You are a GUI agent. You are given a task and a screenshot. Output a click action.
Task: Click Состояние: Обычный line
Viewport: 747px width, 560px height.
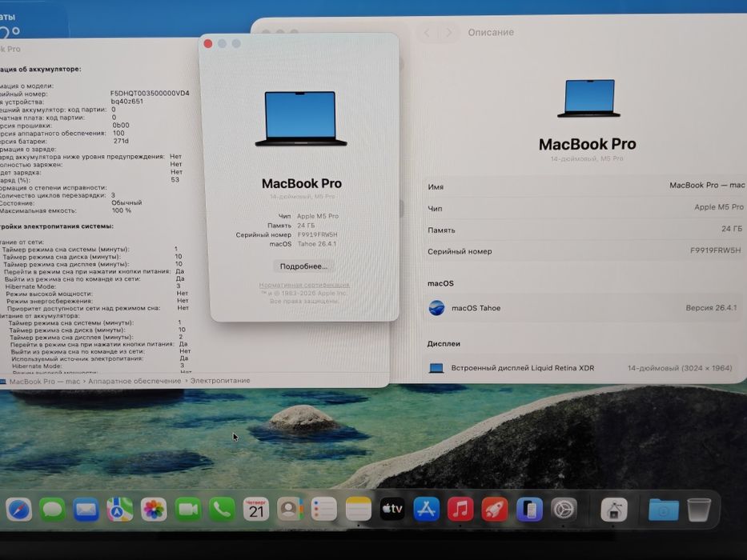tap(70, 203)
